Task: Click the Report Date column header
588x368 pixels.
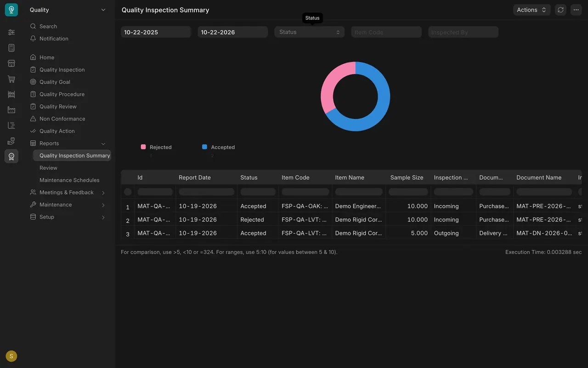Action: click(x=195, y=178)
